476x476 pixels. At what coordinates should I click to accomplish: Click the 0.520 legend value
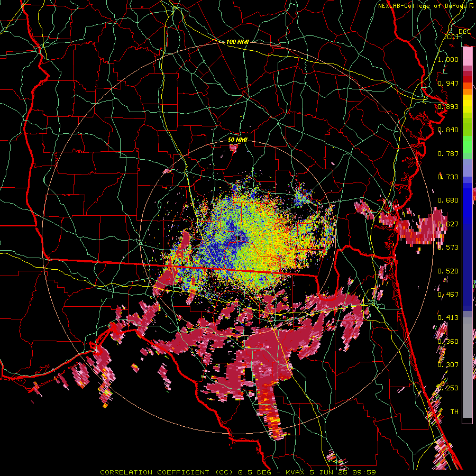[448, 271]
